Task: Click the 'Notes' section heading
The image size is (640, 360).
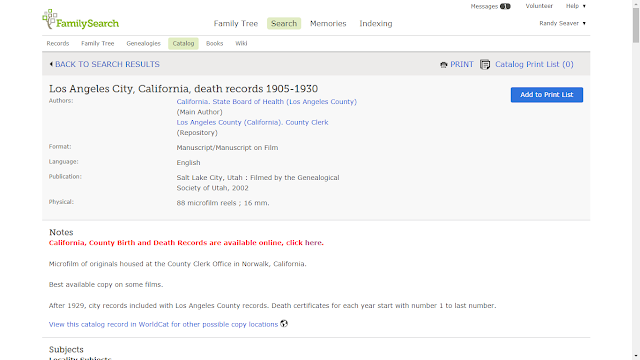Action: 61,232
